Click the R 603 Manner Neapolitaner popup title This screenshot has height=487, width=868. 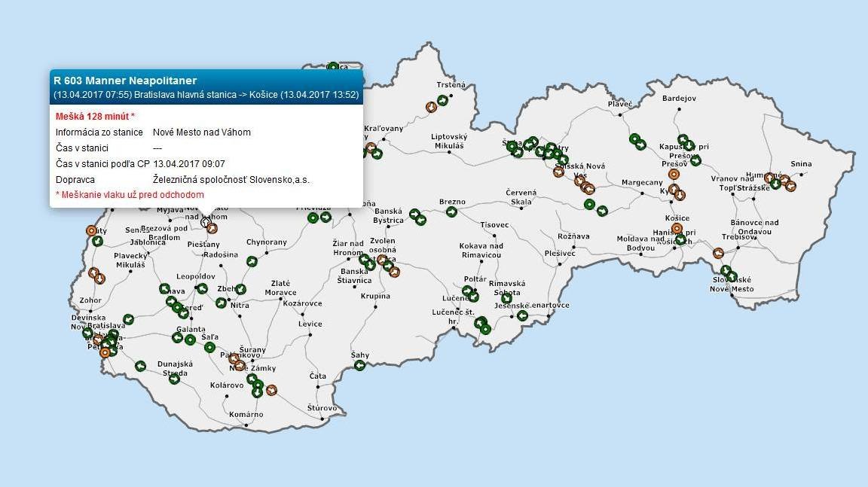(125, 81)
